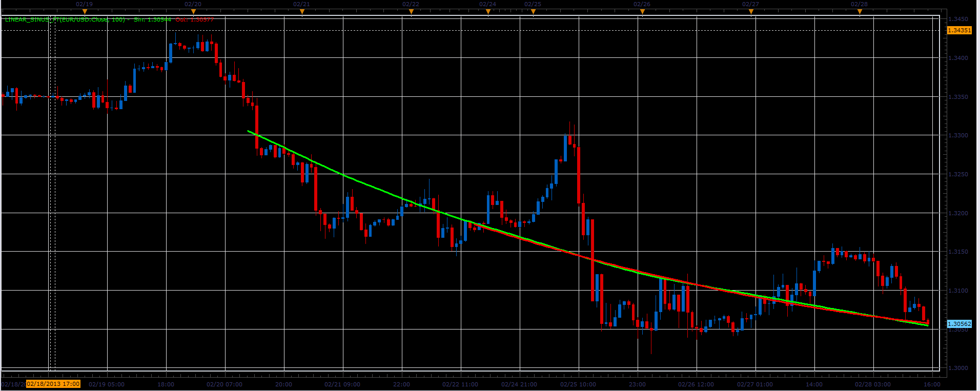Click the '16:00' time axis label

click(x=932, y=384)
